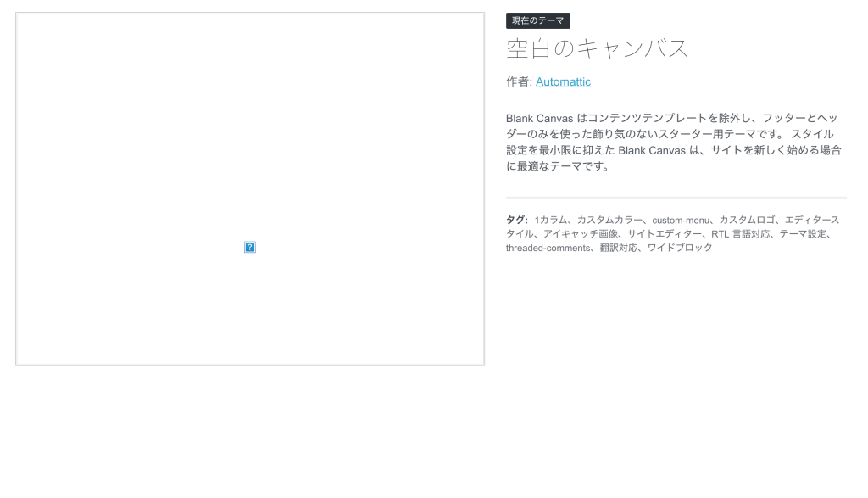
Task: Click the broken image placeholder icon
Action: [x=250, y=247]
